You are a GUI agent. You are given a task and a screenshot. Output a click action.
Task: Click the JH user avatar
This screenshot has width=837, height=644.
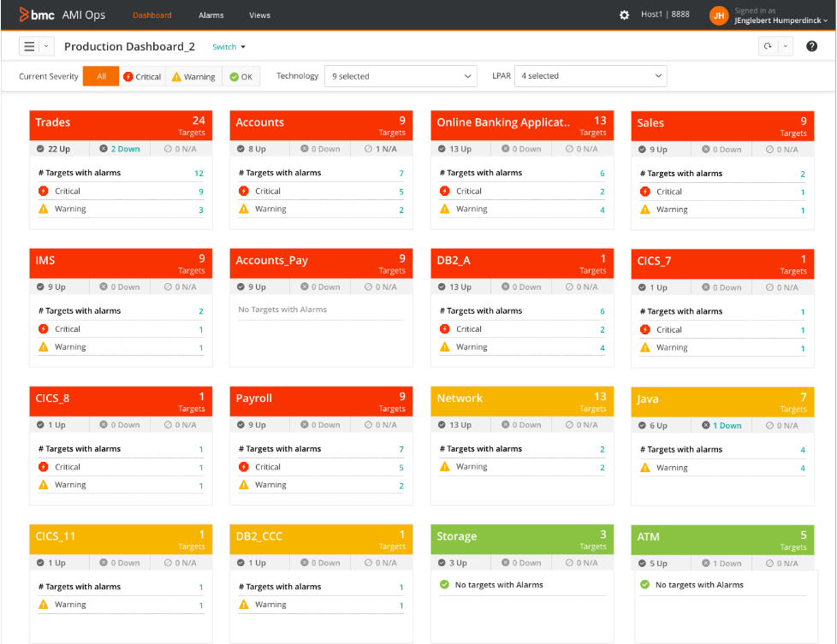[x=719, y=15]
